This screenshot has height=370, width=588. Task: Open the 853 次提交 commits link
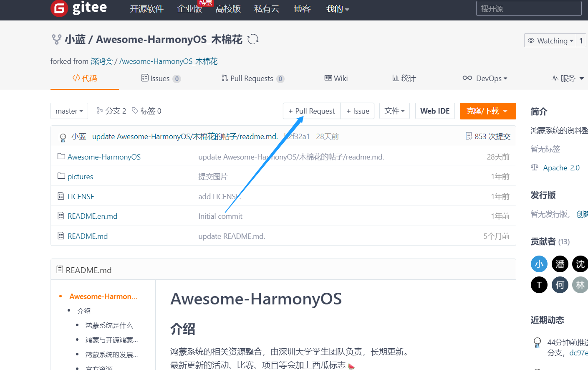point(492,136)
